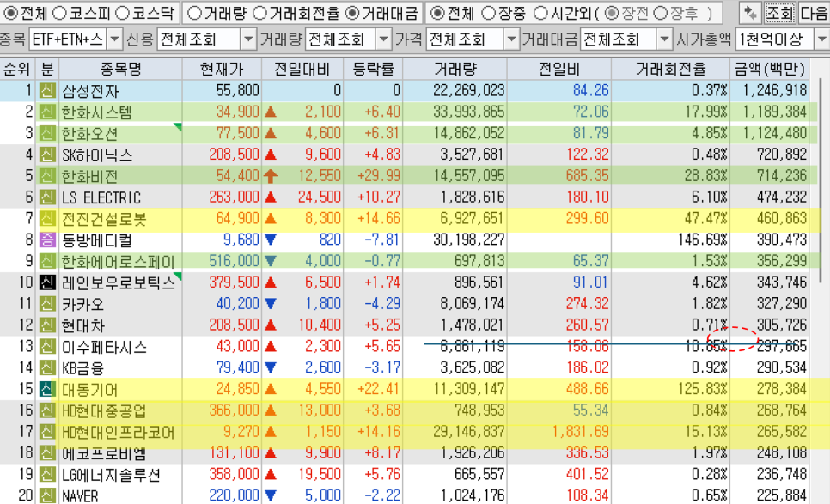This screenshot has height=504, width=830.
Task: Click the 신 icon for LS ELECTRIC
Action: (47, 197)
